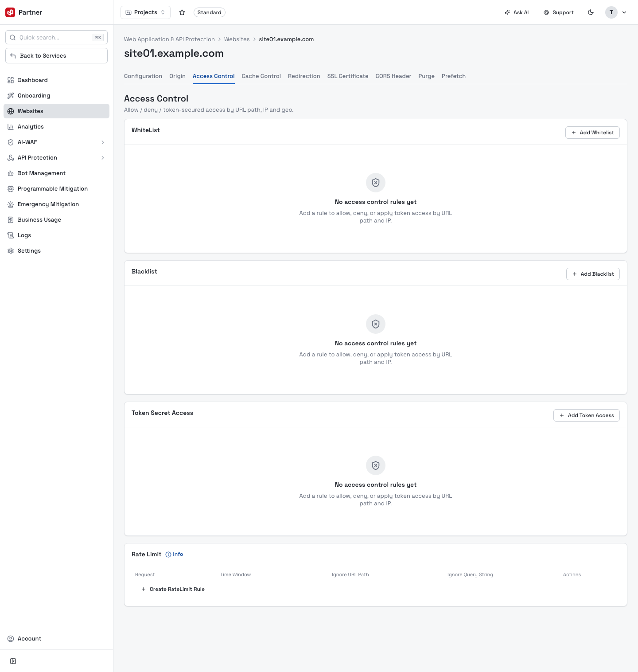The image size is (638, 672).
Task: Click the Websites globe icon
Action: [x=11, y=111]
